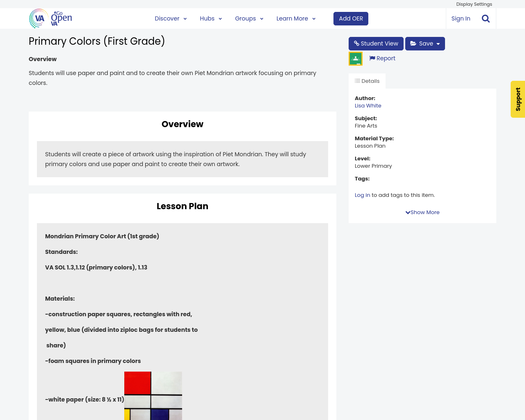This screenshot has width=525, height=420.
Task: Open the Groups menu
Action: click(249, 18)
